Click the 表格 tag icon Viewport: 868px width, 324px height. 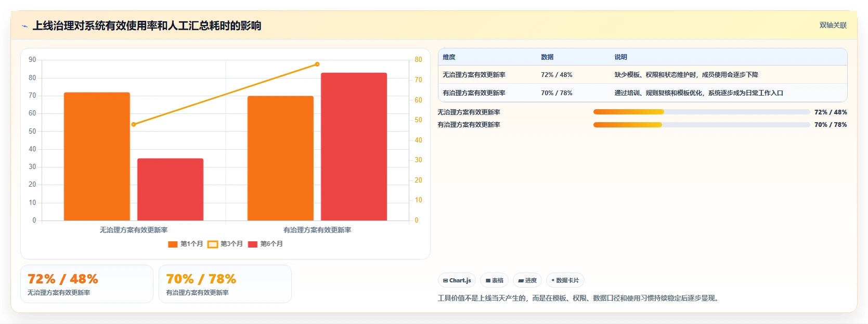488,281
